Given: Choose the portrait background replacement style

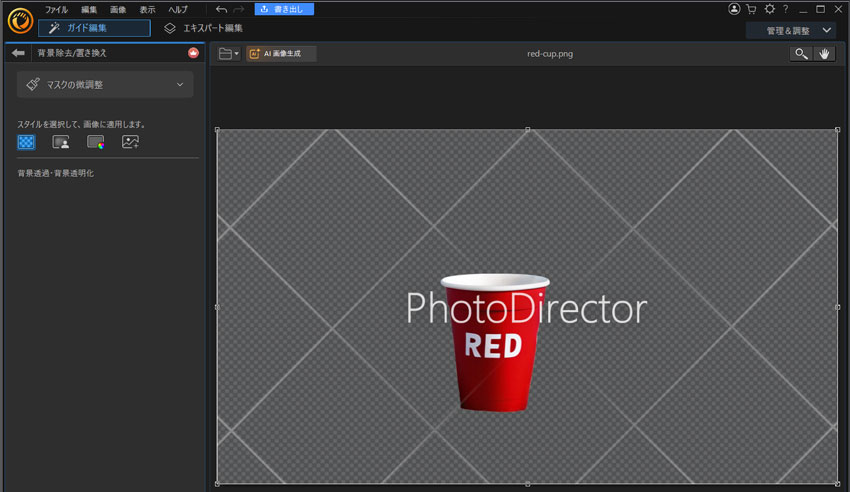Looking at the screenshot, I should point(60,142).
